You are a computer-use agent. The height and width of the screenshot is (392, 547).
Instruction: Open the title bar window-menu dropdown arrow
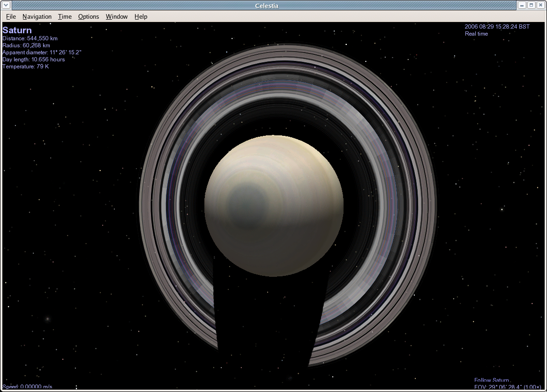click(6, 5)
